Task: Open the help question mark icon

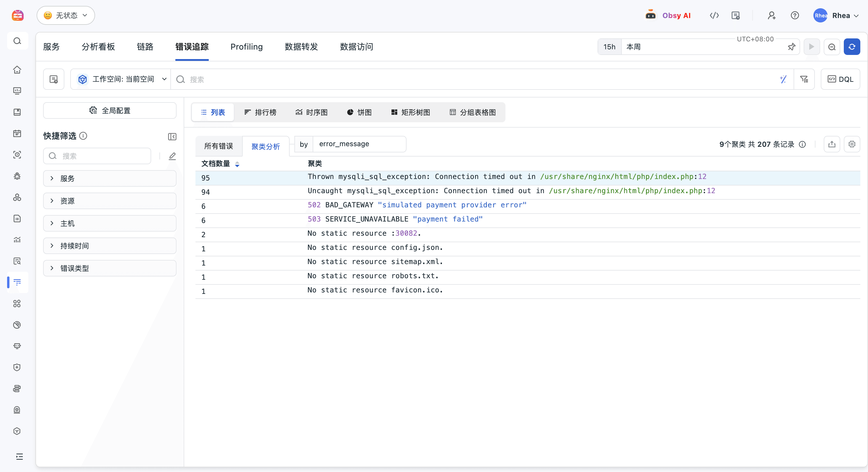Action: (x=795, y=16)
